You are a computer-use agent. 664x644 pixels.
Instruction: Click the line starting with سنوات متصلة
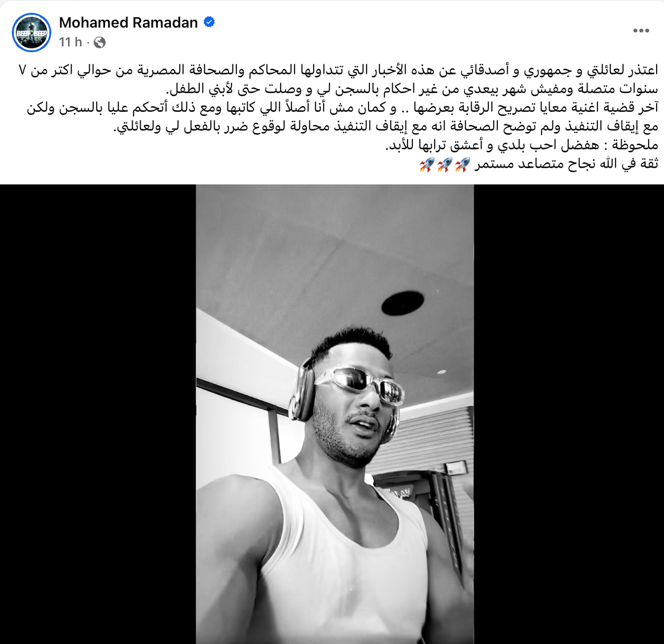point(412,89)
